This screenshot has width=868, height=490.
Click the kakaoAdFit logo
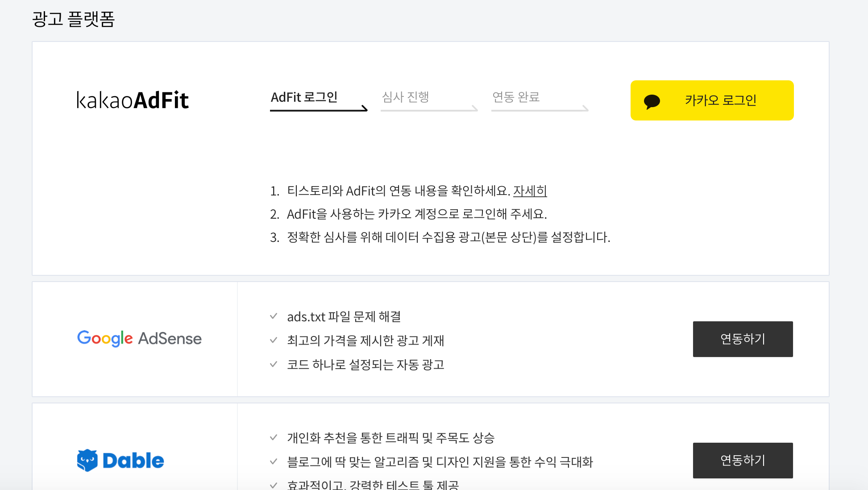coord(133,100)
